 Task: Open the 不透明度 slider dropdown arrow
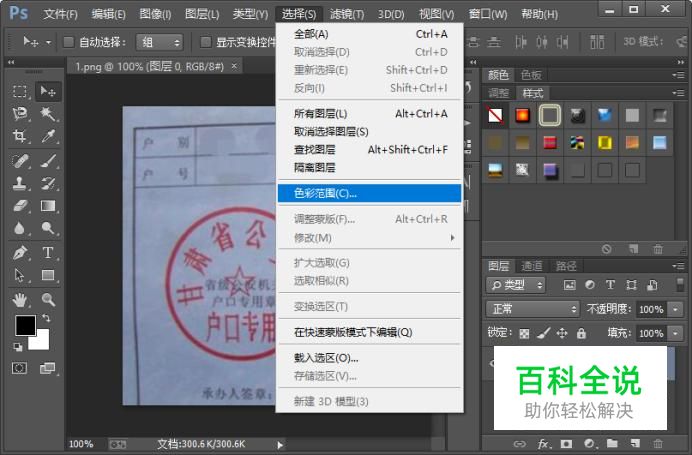pos(675,309)
